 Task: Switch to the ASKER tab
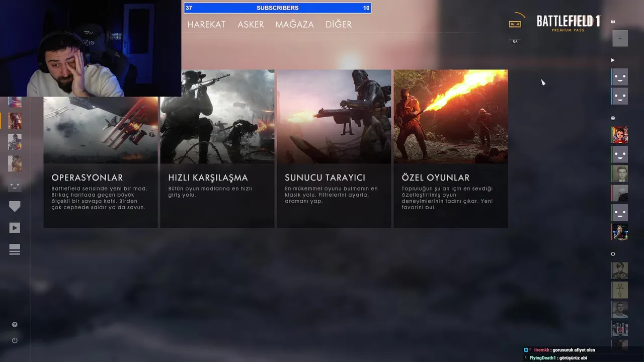coord(251,24)
